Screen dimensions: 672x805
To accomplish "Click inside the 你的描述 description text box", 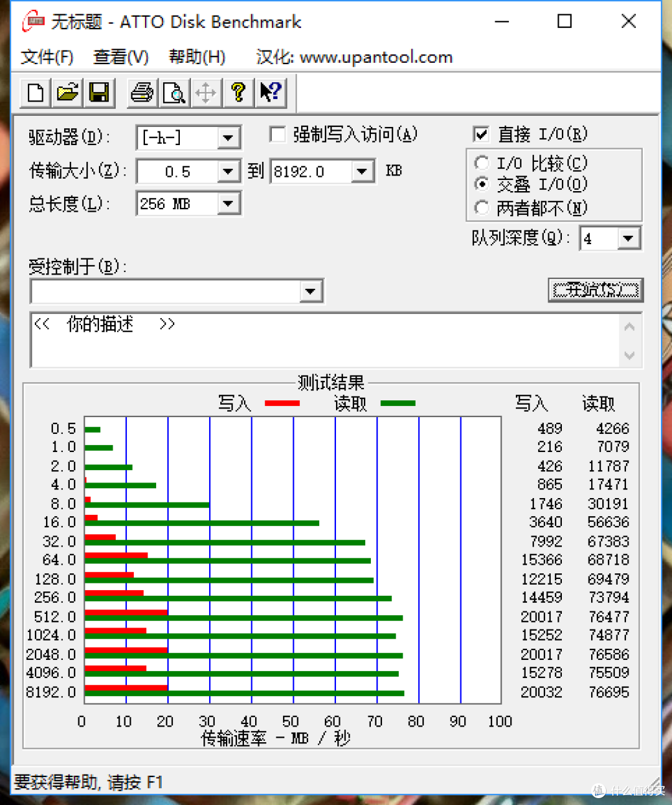I will (x=324, y=340).
